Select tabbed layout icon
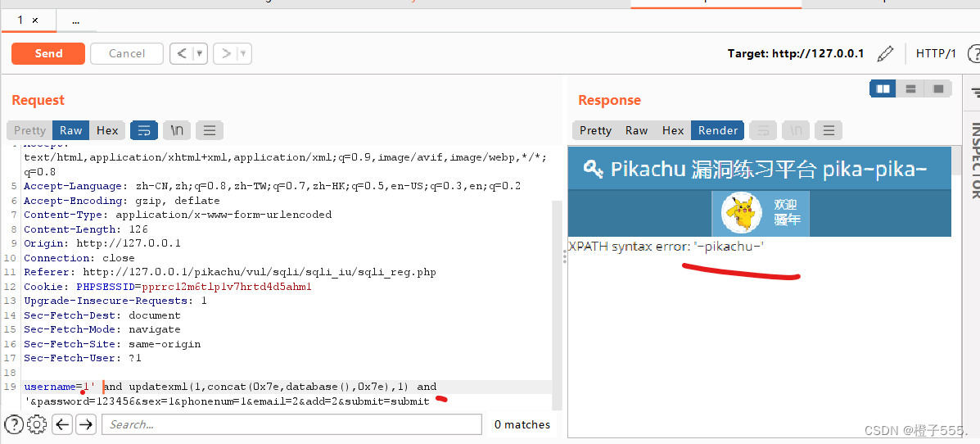This screenshot has width=980, height=444. click(938, 88)
